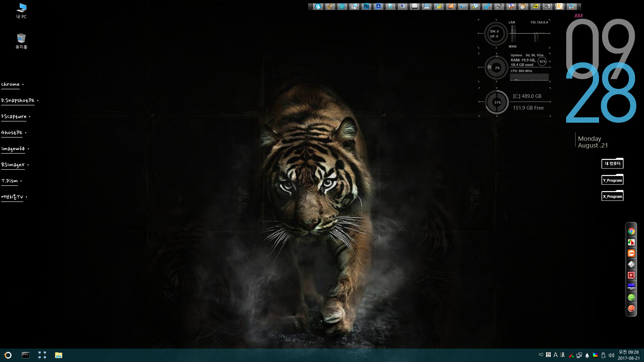Toggle the A full/half width IME button
Image resolution: width=644 pixels, height=362 pixels.
coord(555,355)
